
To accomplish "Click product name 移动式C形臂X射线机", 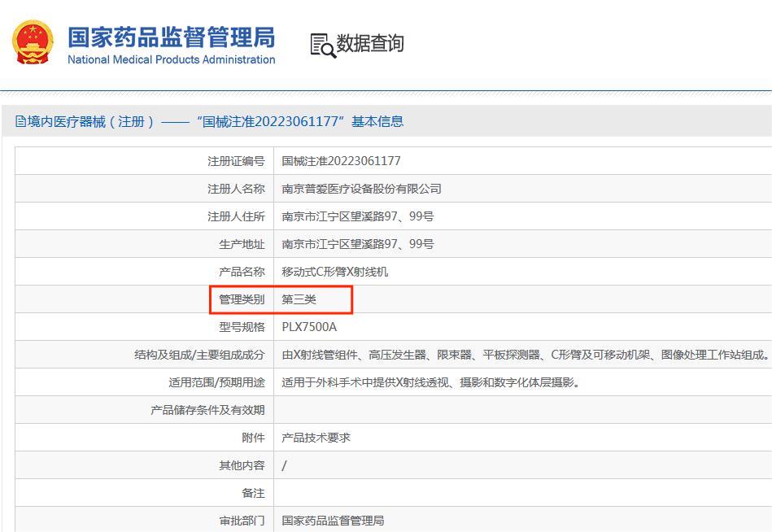I will click(x=336, y=271).
